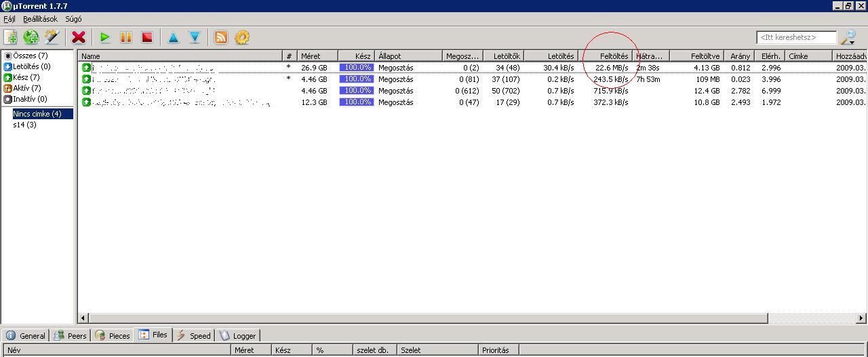Viewport: 868px width, 357px height.
Task: Switch to the Files tab
Action: coord(153,335)
